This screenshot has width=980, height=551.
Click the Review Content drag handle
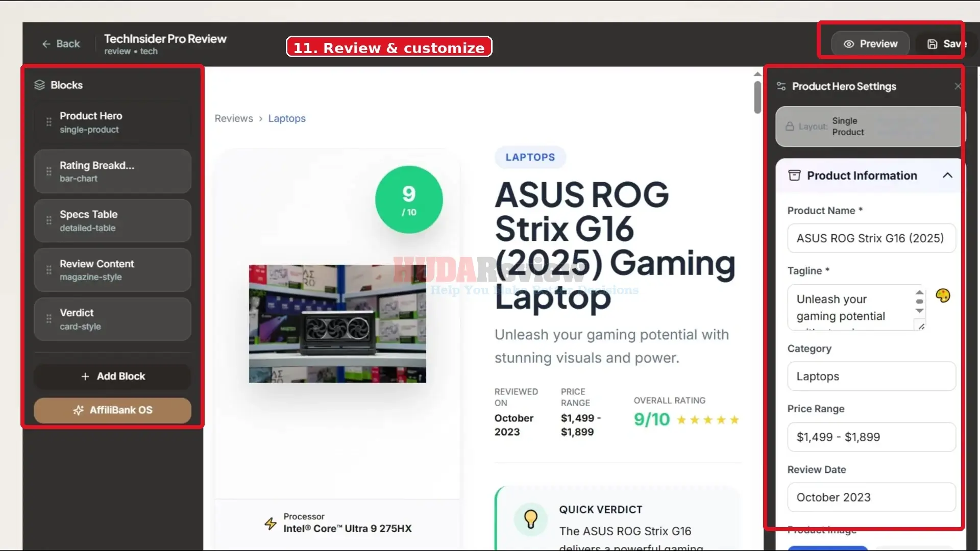pyautogui.click(x=48, y=270)
